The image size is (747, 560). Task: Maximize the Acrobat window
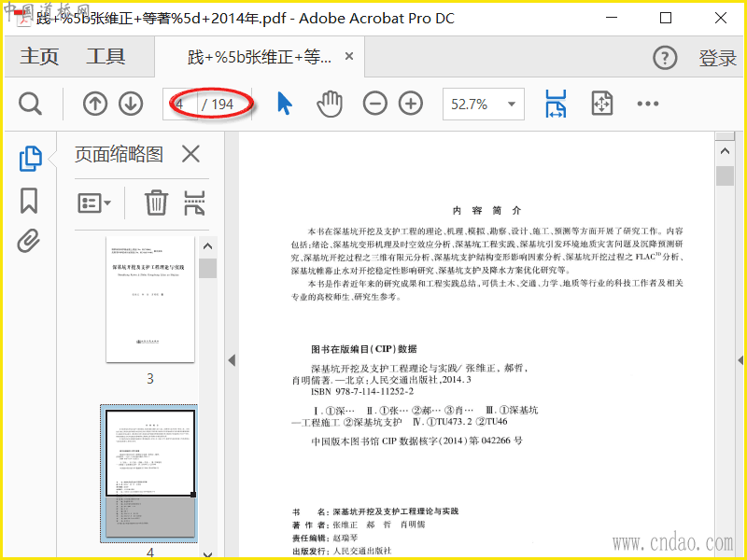click(666, 18)
